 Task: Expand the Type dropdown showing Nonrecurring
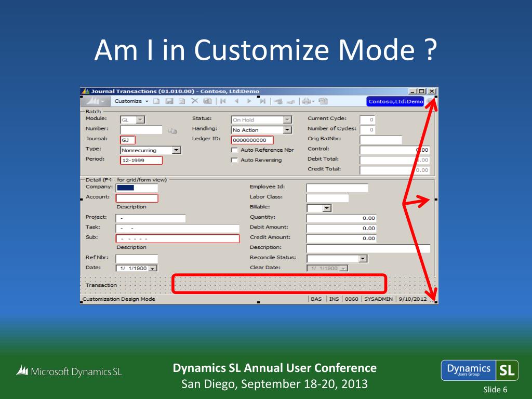[177, 150]
